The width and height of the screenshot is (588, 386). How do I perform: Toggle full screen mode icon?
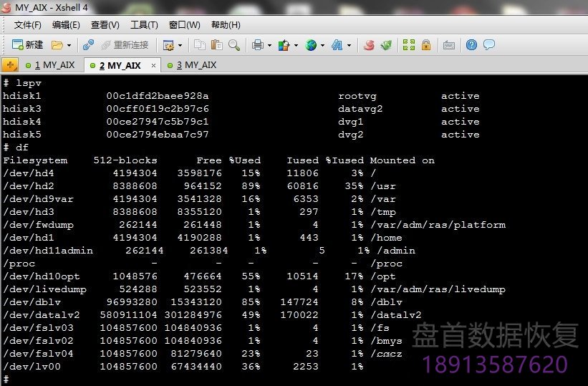[409, 45]
